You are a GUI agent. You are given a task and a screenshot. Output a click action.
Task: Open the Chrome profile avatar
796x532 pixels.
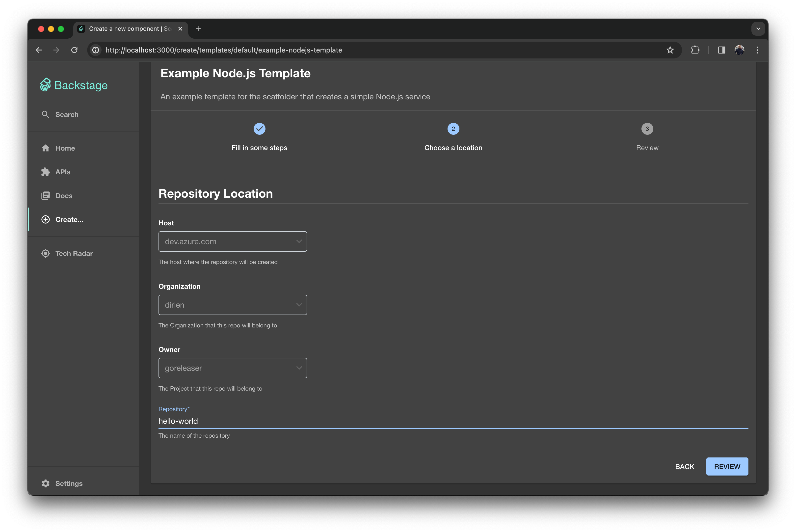(739, 50)
